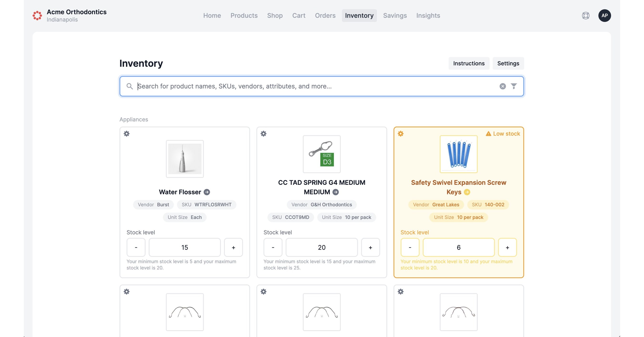This screenshot has width=644, height=337.
Task: Decrease CC TAD SPRING stock with minus
Action: [273, 247]
